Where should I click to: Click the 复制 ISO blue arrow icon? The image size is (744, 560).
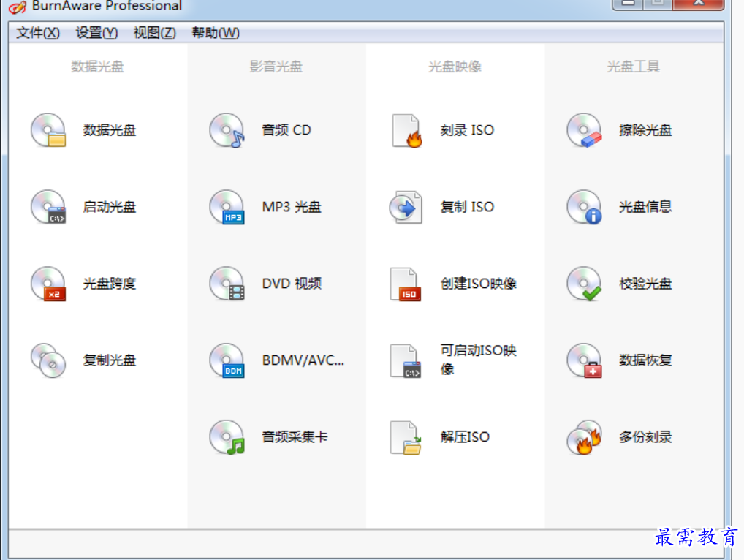point(406,207)
